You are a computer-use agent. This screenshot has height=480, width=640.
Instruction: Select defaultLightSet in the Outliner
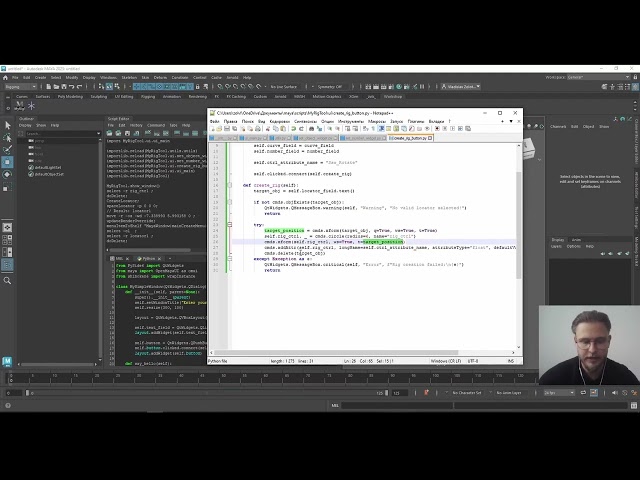[x=48, y=167]
